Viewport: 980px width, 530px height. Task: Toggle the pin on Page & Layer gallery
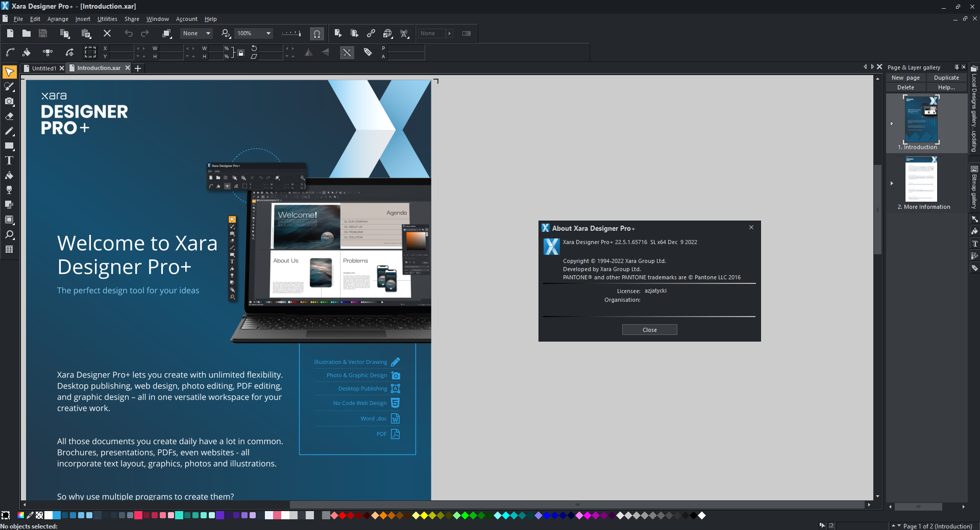click(x=957, y=67)
